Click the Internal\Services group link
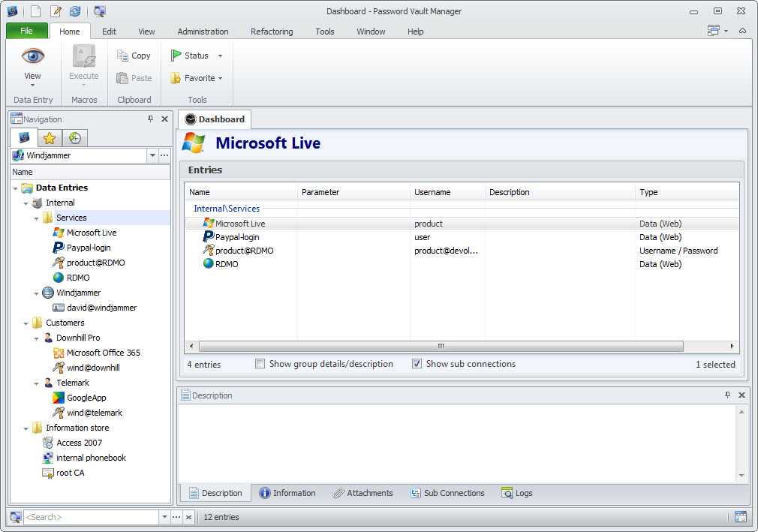758x532 pixels. [227, 209]
